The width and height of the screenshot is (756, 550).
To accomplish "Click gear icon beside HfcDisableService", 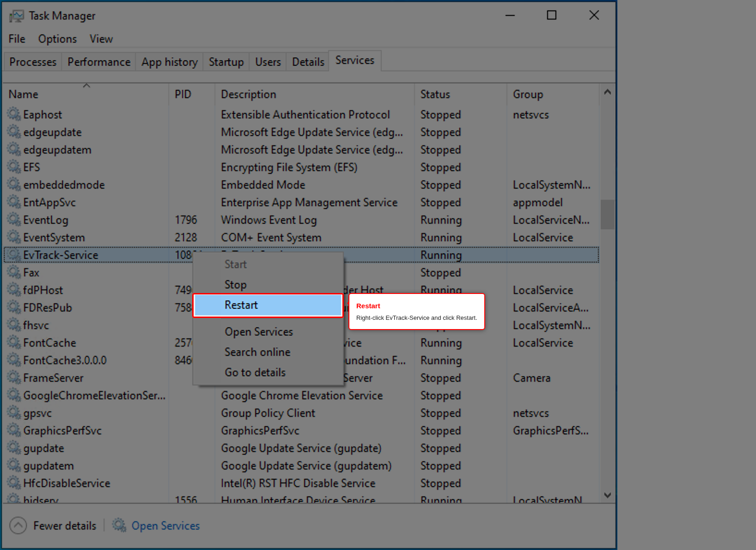I will click(x=14, y=483).
